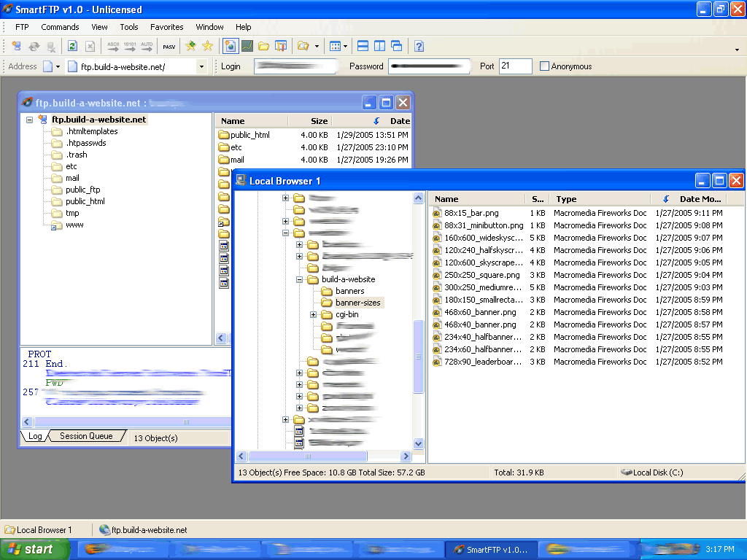Select the www folder in remote tree
This screenshot has height=560, width=747.
coord(74,225)
